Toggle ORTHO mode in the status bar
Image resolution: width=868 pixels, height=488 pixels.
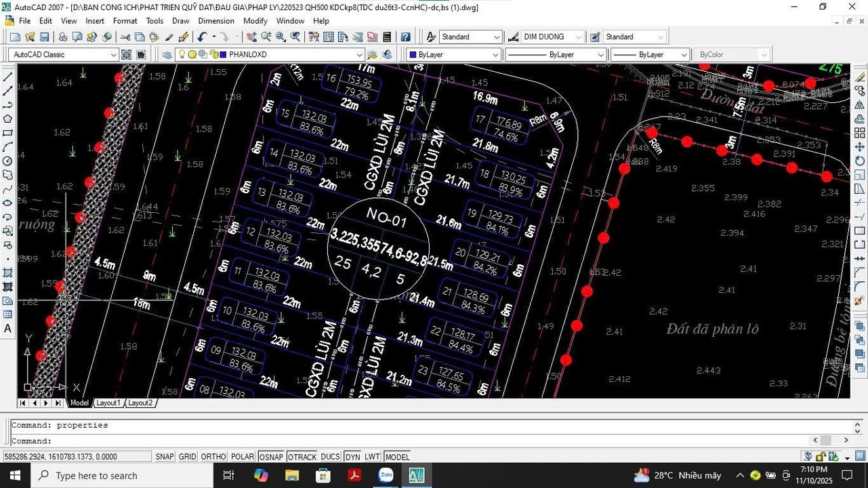point(213,456)
